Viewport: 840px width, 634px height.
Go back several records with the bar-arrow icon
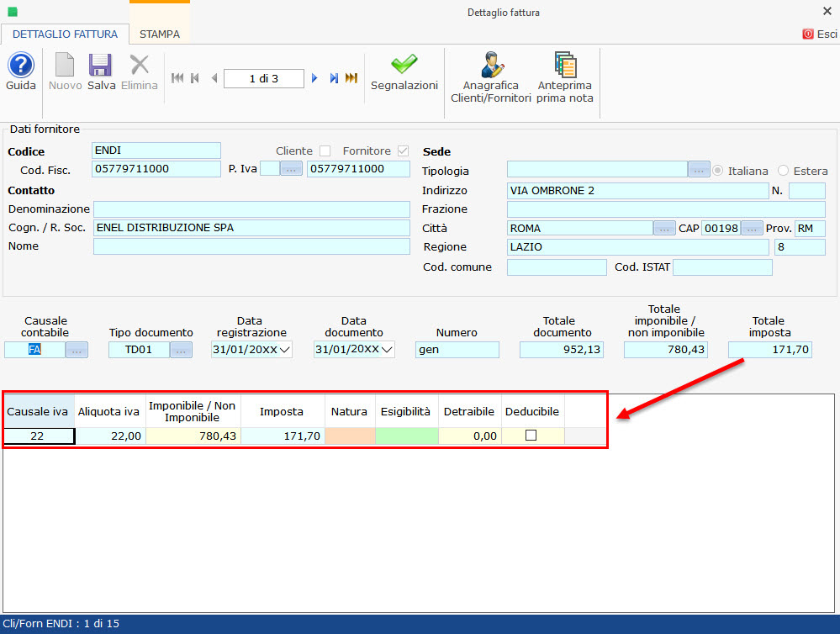click(195, 78)
